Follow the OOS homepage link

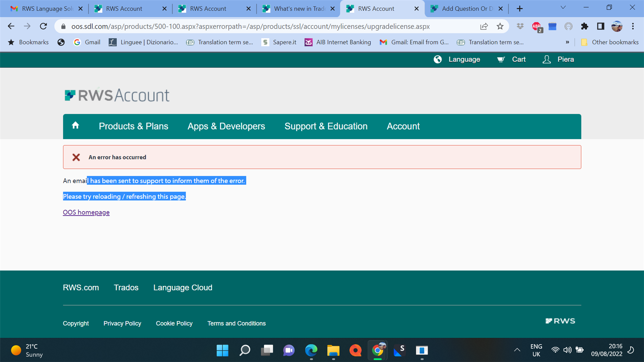[x=86, y=212]
